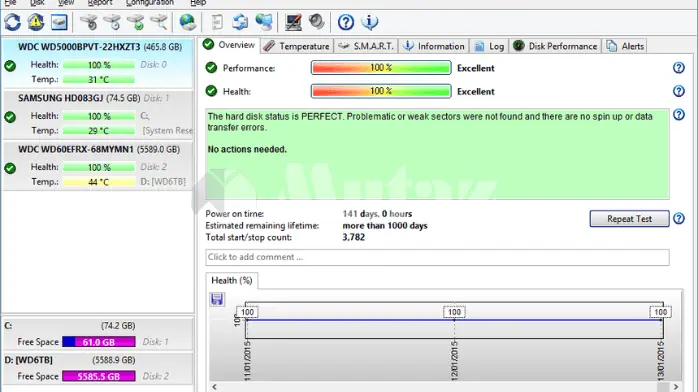Switch to the S.M.A.R.T. tab
Viewport: 698px width, 392px height.
click(x=366, y=46)
